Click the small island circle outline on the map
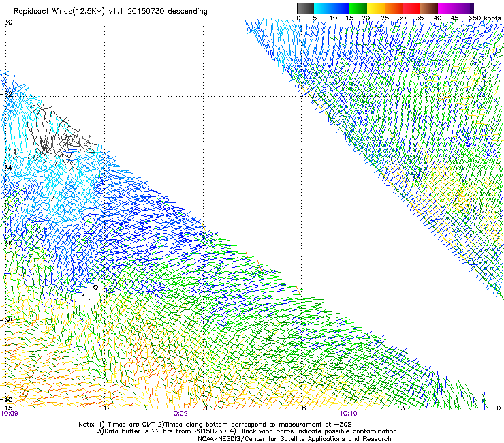The image size is (504, 443). (95, 288)
